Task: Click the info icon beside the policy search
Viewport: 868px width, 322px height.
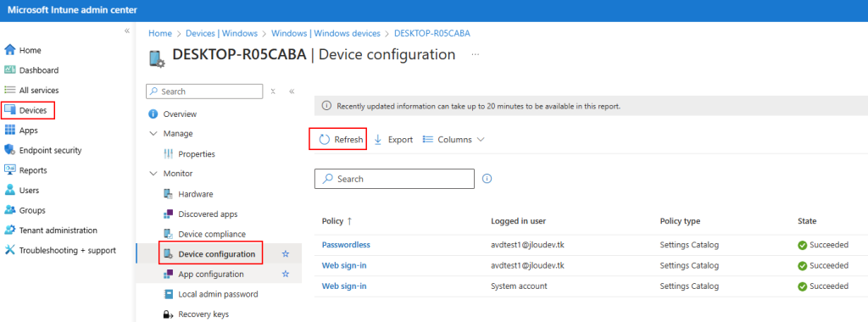Action: (x=487, y=179)
